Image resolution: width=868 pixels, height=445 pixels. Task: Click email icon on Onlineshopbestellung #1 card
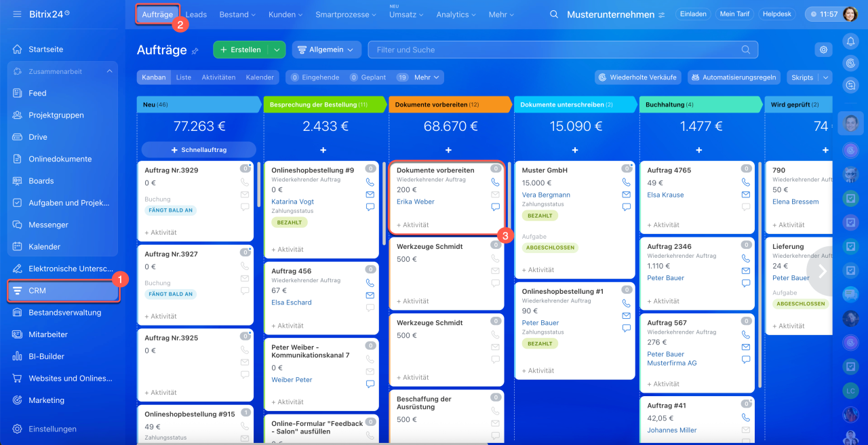click(x=627, y=315)
